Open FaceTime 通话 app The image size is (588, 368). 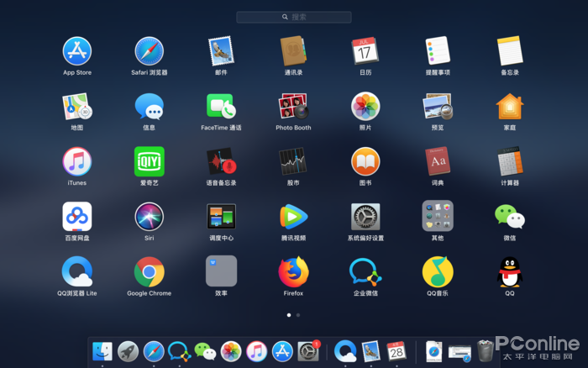click(221, 107)
